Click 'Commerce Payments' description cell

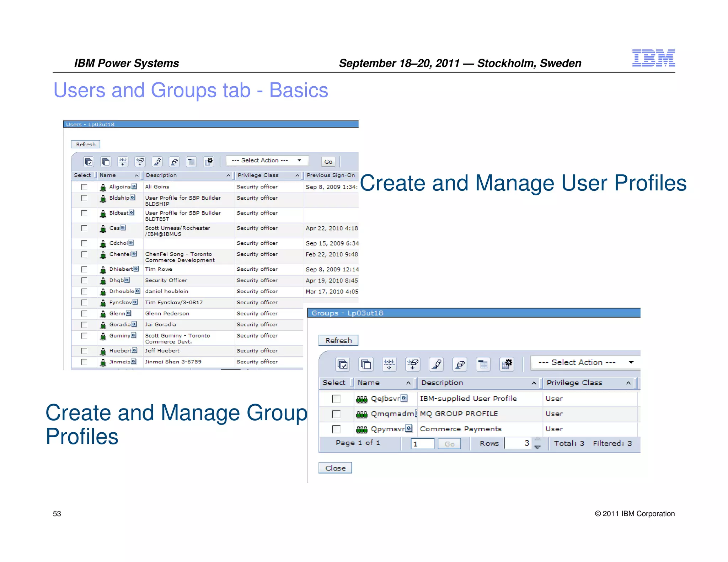tap(461, 429)
